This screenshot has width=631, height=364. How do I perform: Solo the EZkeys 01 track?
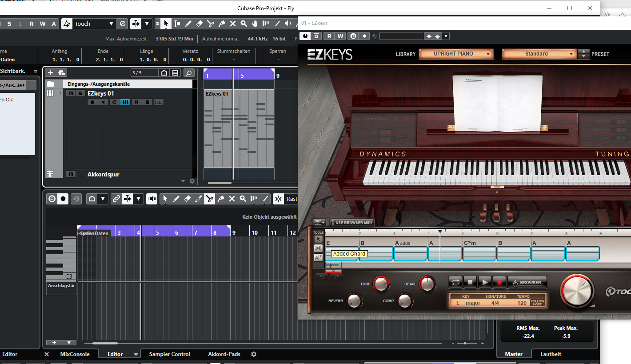point(80,93)
